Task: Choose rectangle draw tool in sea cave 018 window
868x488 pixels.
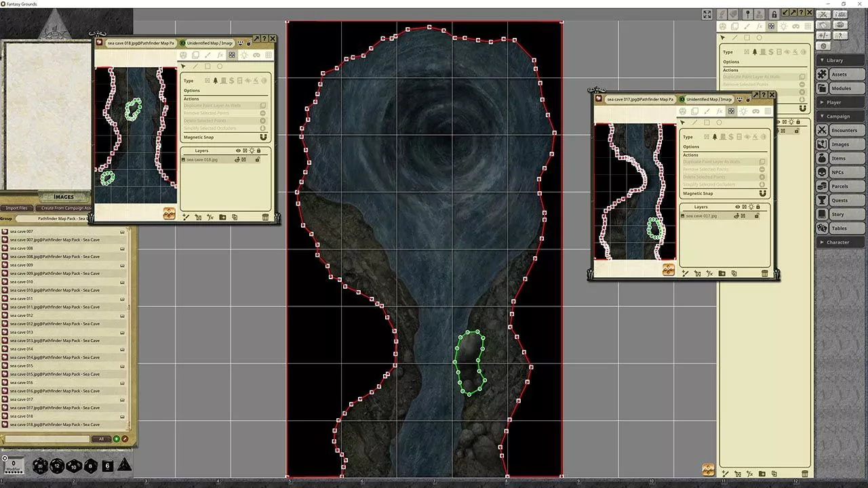Action: [208, 66]
